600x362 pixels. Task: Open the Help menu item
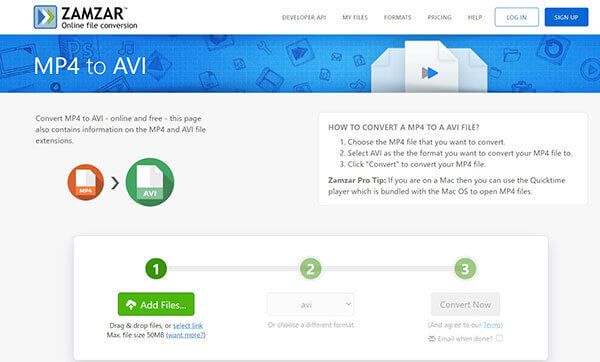pyautogui.click(x=474, y=17)
